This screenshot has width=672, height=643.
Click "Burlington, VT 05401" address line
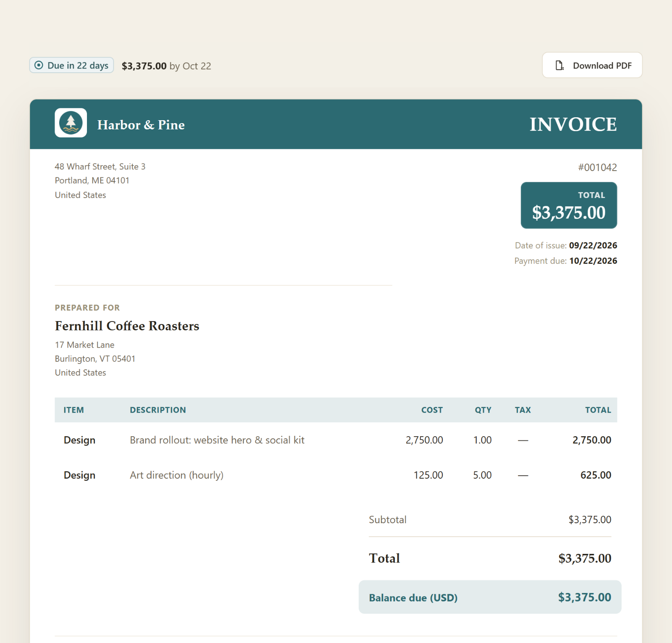pos(95,358)
